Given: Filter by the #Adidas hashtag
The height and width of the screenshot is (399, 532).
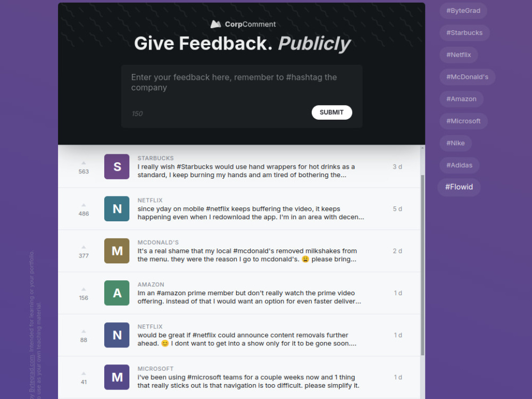Looking at the screenshot, I should 460,165.
